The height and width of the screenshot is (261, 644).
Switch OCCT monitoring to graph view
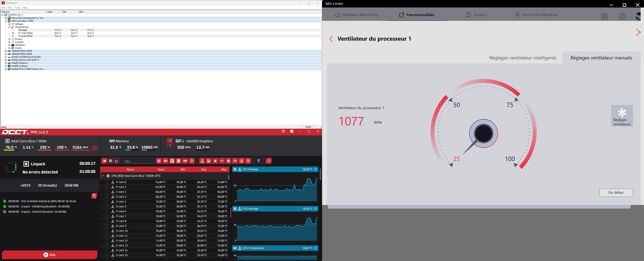[x=117, y=161]
